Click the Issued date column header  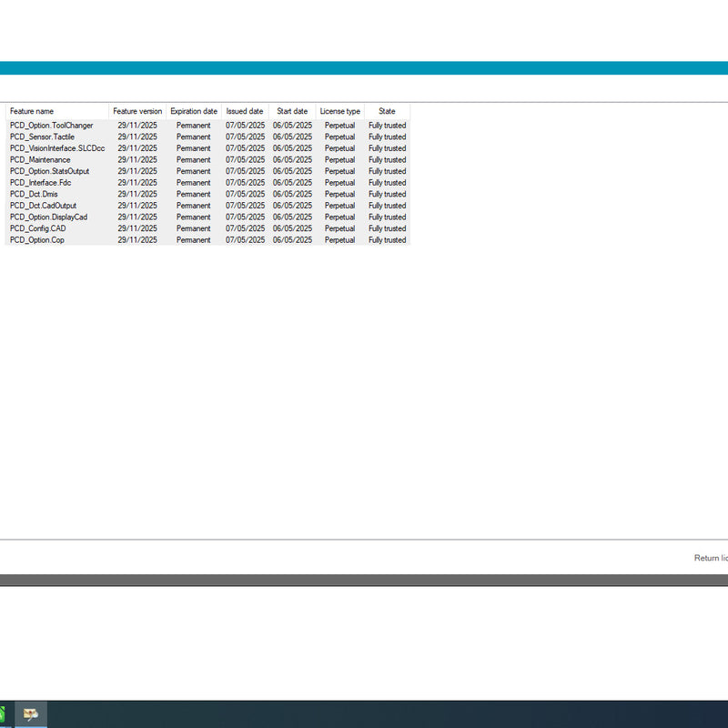(245, 111)
